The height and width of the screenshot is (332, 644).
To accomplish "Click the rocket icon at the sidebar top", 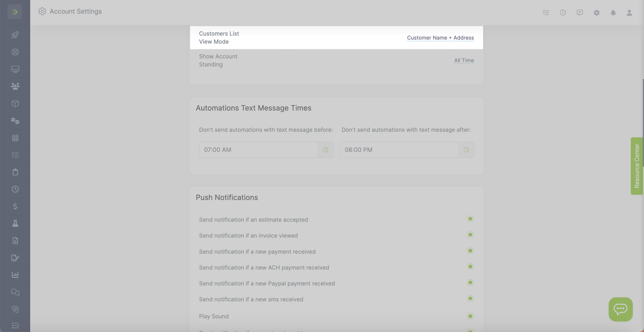I will [x=15, y=35].
